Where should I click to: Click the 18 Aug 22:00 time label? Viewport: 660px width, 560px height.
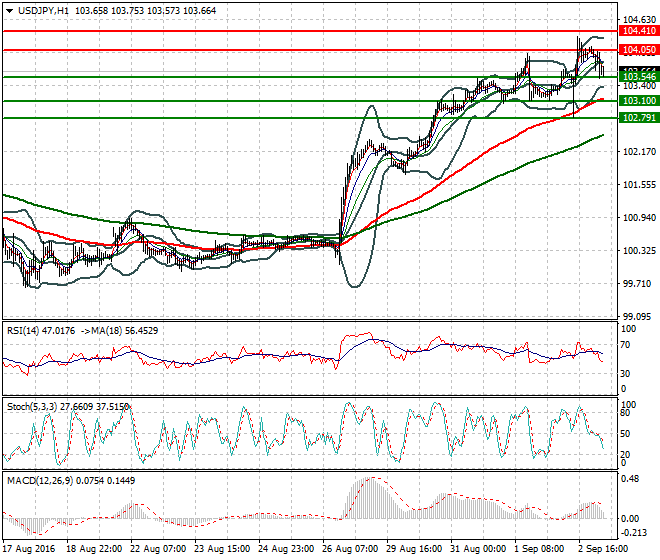tap(94, 549)
